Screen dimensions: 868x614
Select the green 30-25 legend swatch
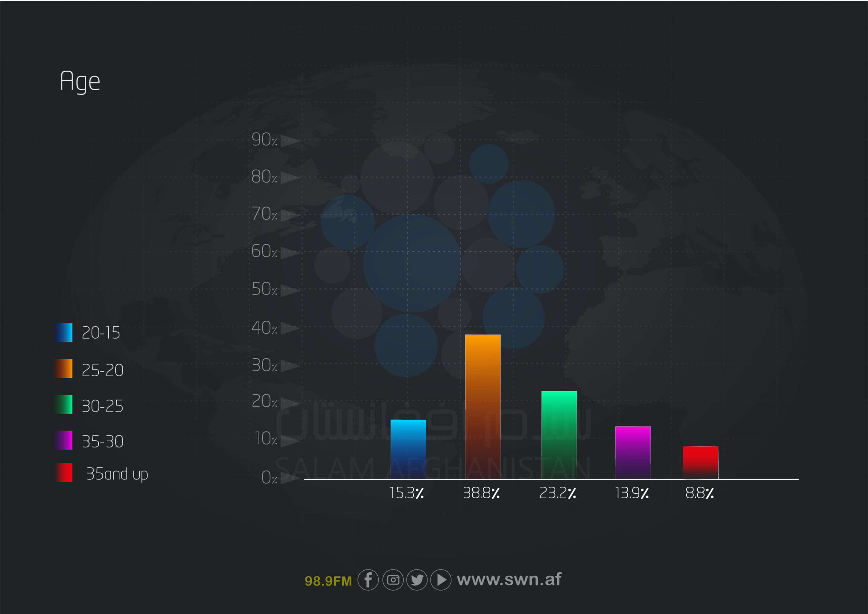coord(63,404)
